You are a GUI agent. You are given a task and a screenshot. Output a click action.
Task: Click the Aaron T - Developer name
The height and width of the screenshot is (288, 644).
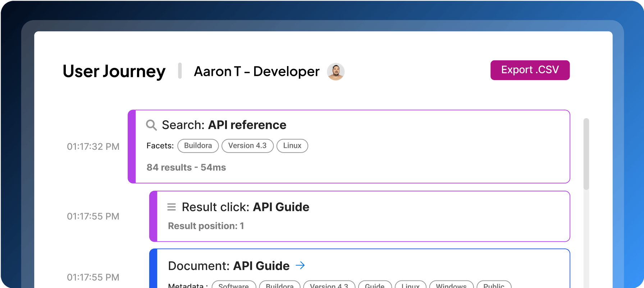click(x=256, y=71)
